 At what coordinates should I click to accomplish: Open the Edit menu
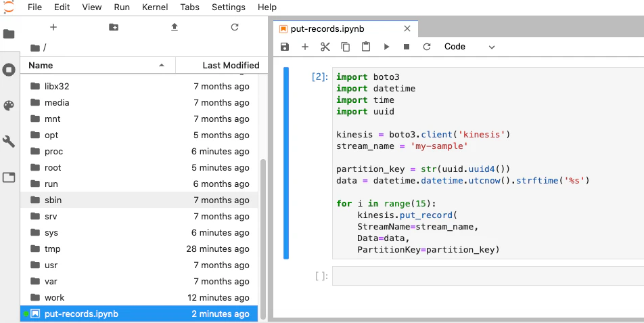(62, 7)
